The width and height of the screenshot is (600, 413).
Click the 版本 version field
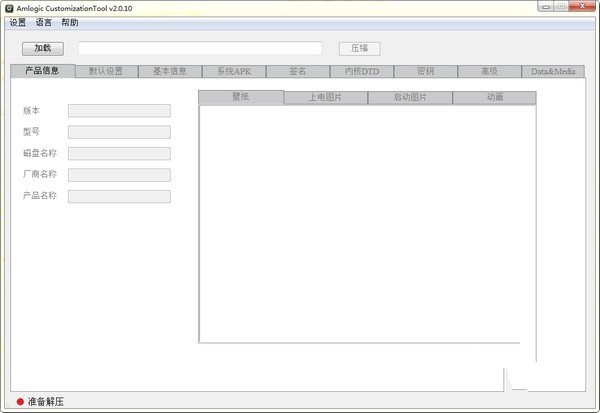[x=119, y=111]
